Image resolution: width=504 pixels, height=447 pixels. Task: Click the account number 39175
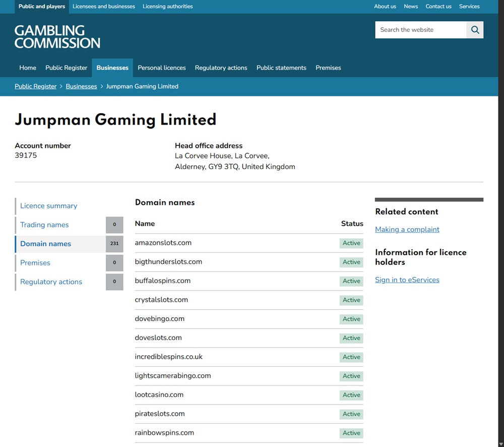26,155
